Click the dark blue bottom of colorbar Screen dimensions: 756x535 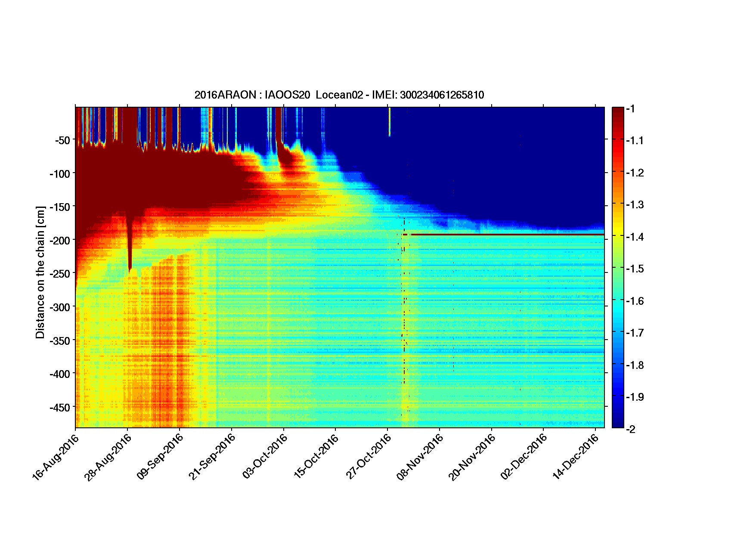click(617, 424)
